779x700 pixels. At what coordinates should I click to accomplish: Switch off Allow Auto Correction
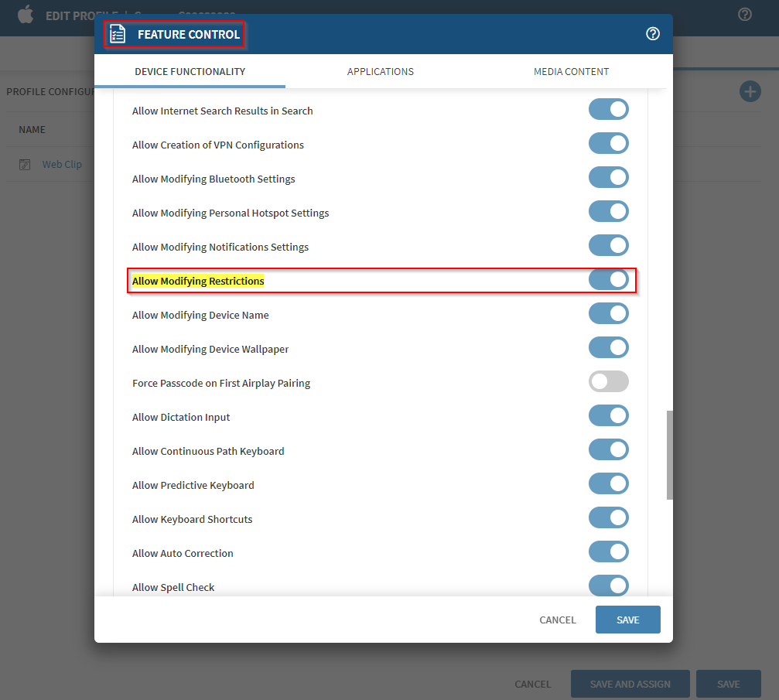click(608, 552)
